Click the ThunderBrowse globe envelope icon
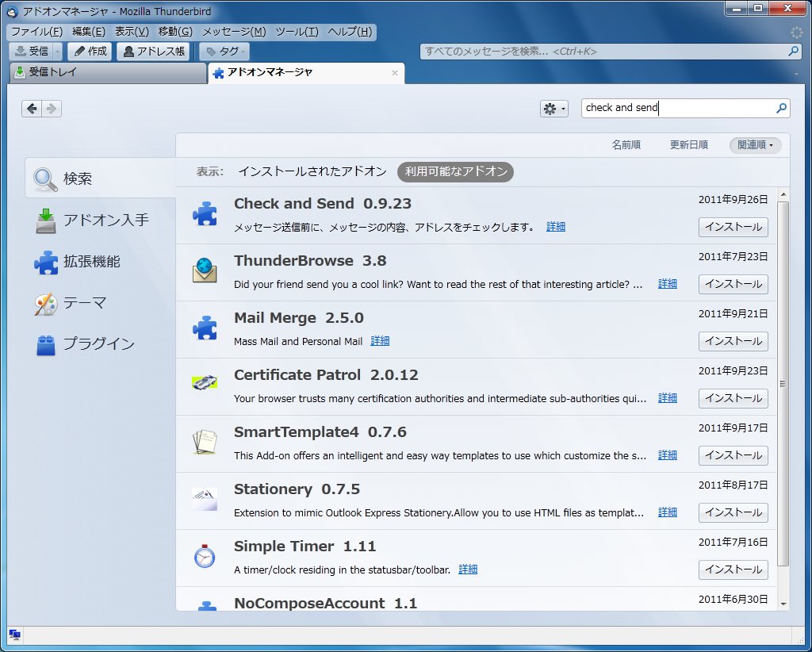The image size is (812, 652). click(205, 270)
